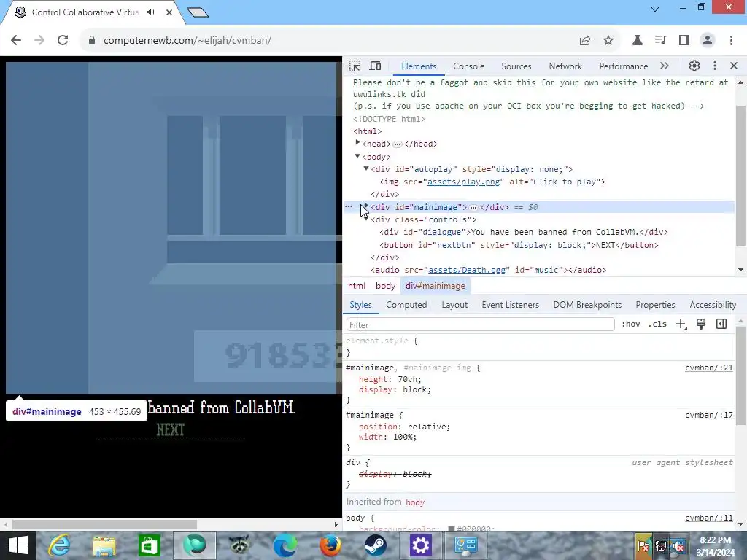Screen dimensions: 747x560
Task: Open Chrome three-dot menu
Action: pos(731,41)
